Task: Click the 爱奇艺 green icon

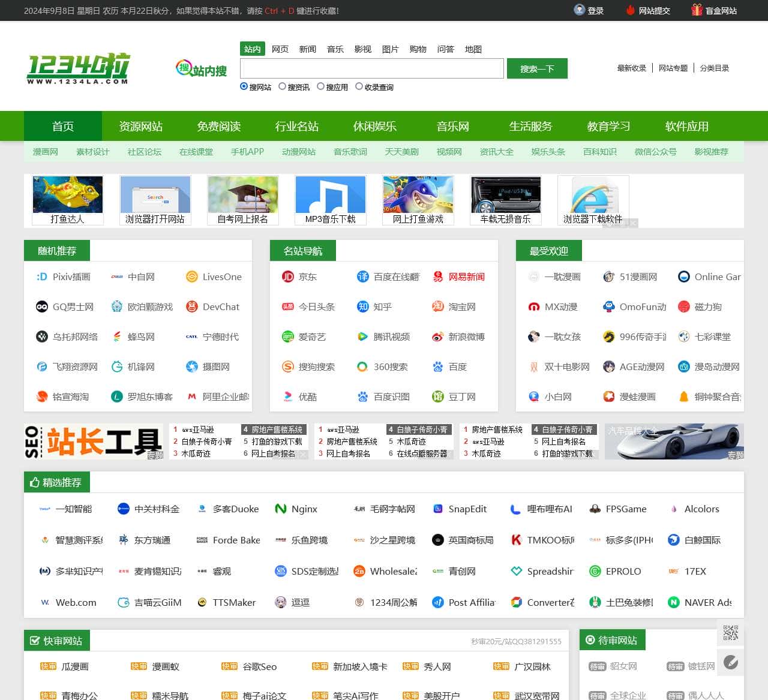Action: 288,337
